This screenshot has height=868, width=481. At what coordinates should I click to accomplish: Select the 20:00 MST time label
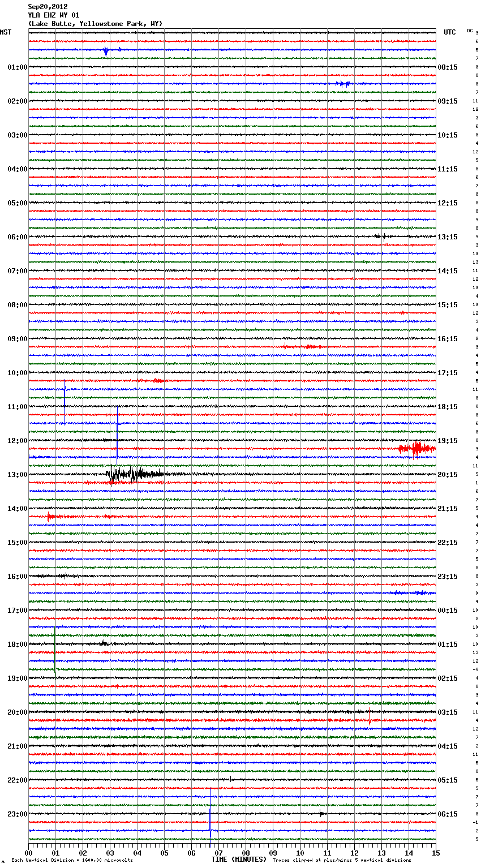click(18, 712)
